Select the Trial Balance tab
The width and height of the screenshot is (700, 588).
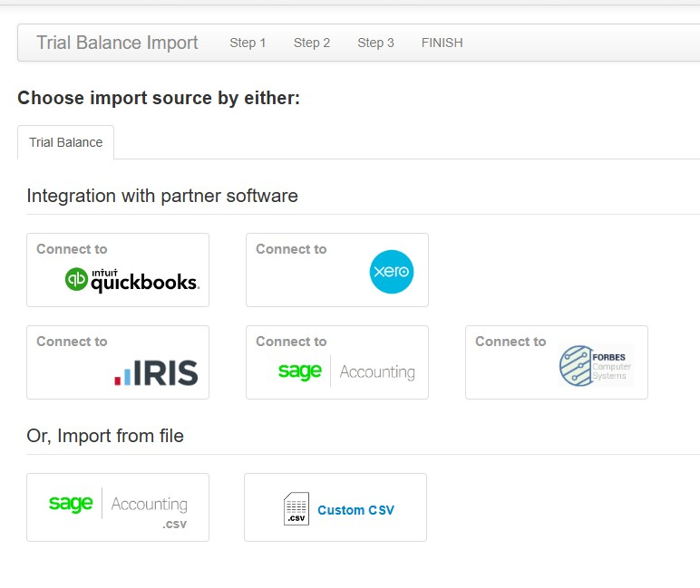point(65,142)
